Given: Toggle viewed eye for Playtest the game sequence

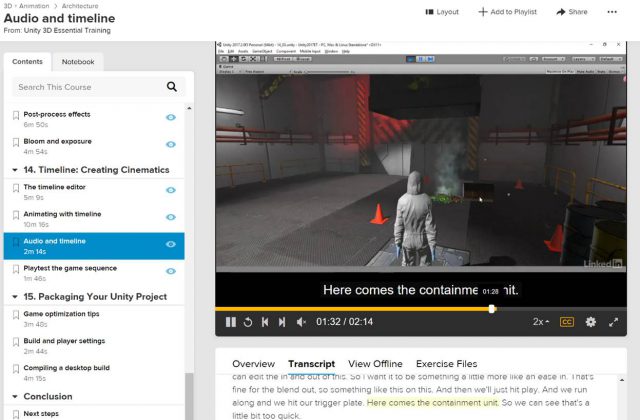Looking at the screenshot, I should point(171,271).
